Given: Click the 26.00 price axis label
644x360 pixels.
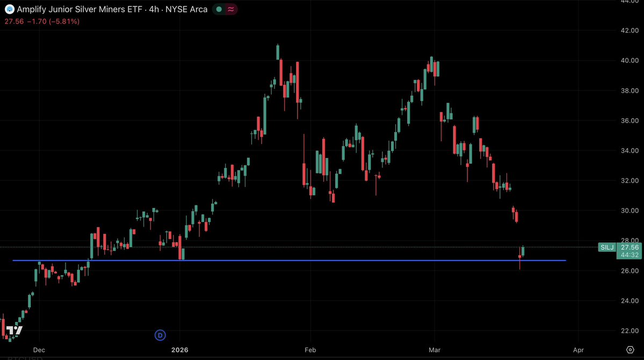Looking at the screenshot, I should pos(629,271).
